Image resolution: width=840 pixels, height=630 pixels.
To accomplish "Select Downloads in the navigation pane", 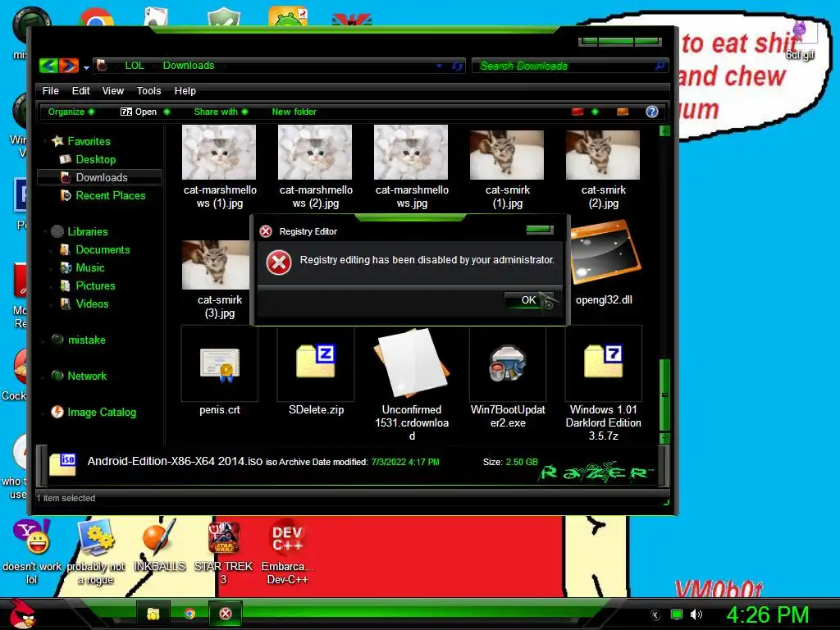I will click(99, 177).
